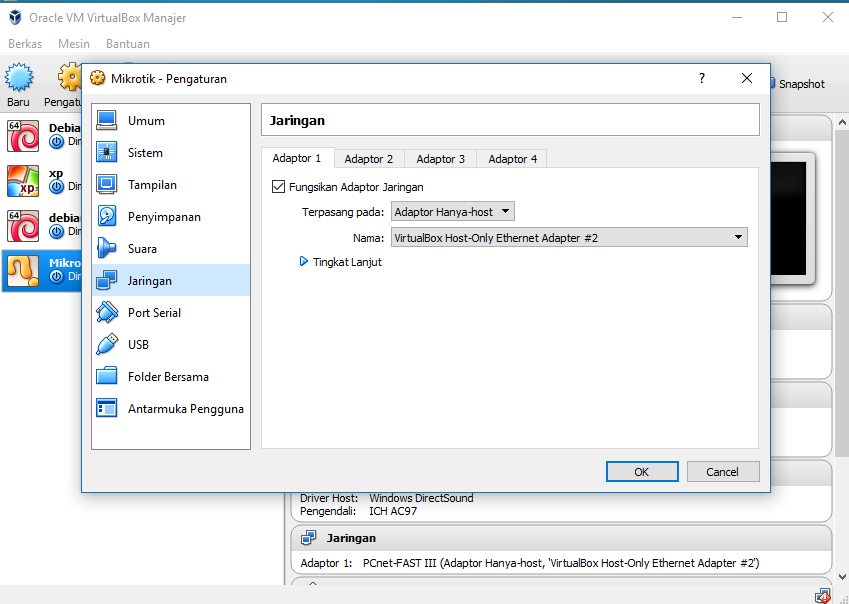This screenshot has width=849, height=604.
Task: Open the Suara settings category
Action: (x=171, y=248)
